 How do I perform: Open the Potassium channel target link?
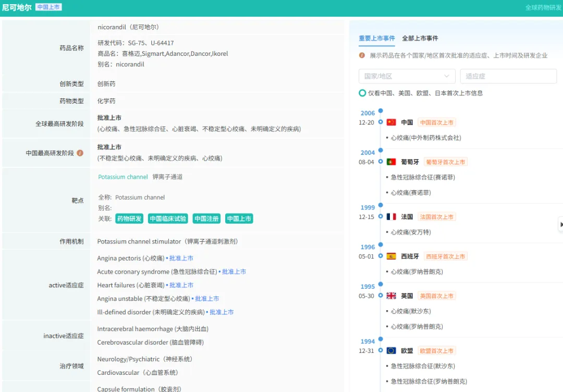point(123,177)
